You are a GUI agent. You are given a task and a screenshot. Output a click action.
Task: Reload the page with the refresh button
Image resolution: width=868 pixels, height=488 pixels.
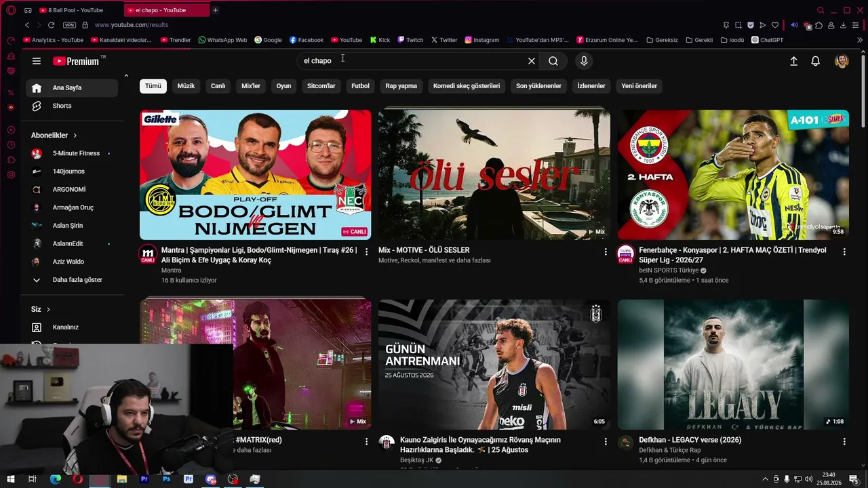pyautogui.click(x=51, y=25)
